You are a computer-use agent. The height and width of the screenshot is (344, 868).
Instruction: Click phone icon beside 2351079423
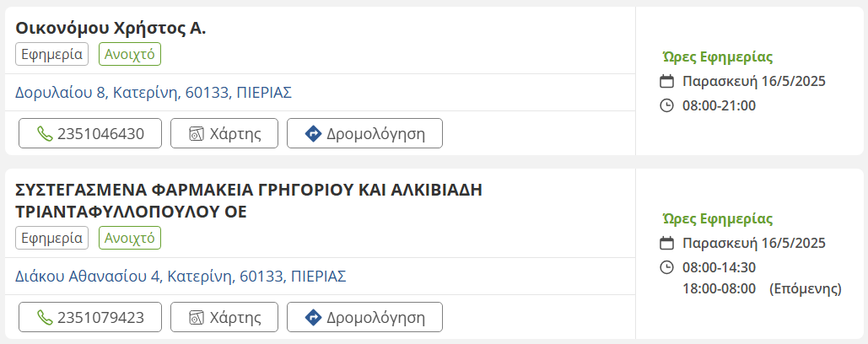(45, 317)
